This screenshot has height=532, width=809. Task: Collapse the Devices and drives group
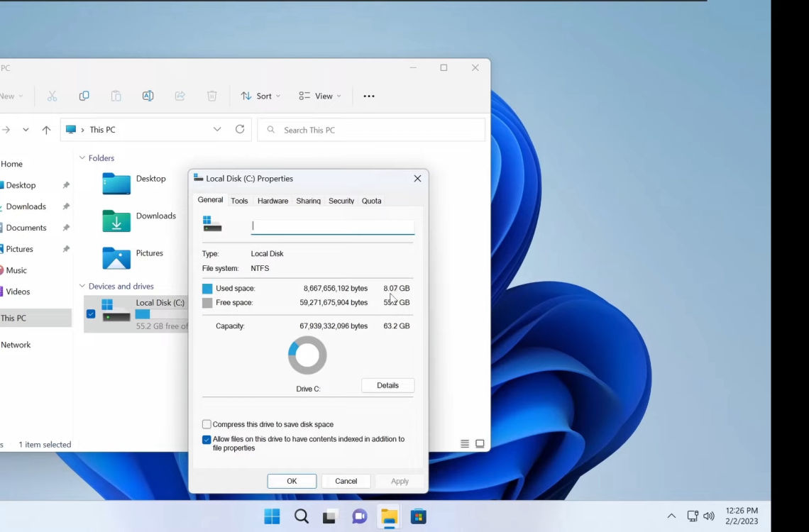pyautogui.click(x=82, y=286)
